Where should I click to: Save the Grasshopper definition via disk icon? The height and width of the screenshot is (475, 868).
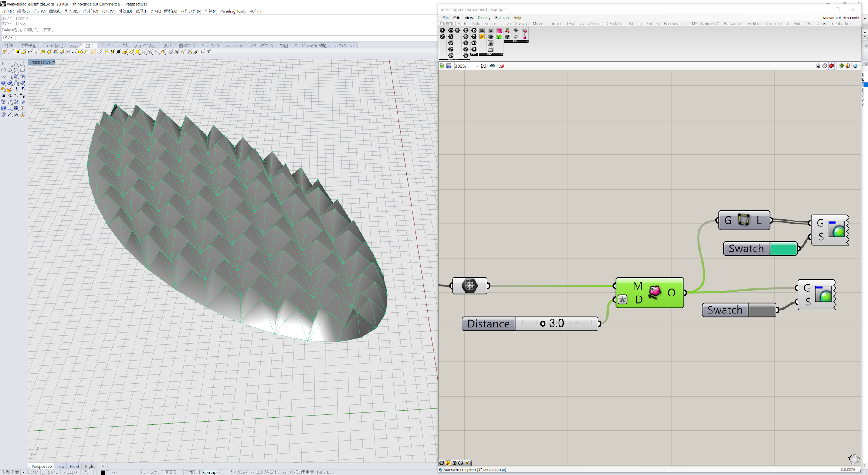point(449,66)
